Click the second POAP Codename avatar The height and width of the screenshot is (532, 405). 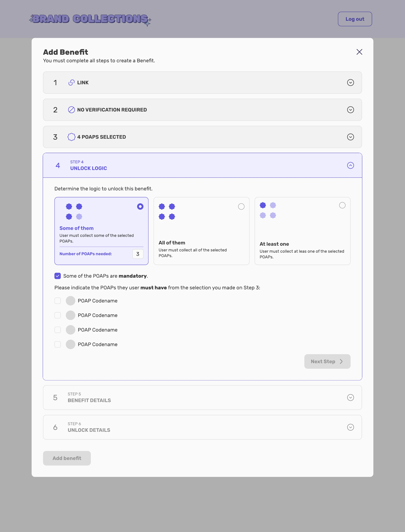(x=71, y=315)
